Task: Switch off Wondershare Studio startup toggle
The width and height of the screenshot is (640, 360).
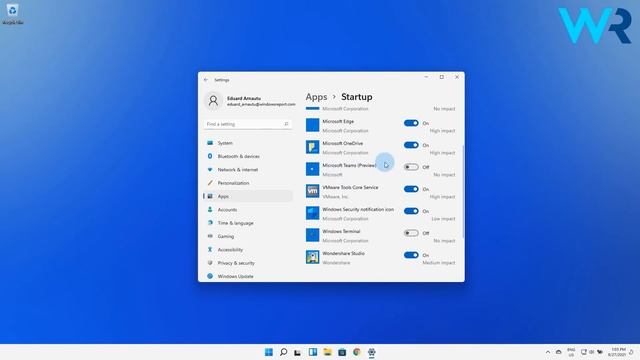Action: pyautogui.click(x=411, y=255)
